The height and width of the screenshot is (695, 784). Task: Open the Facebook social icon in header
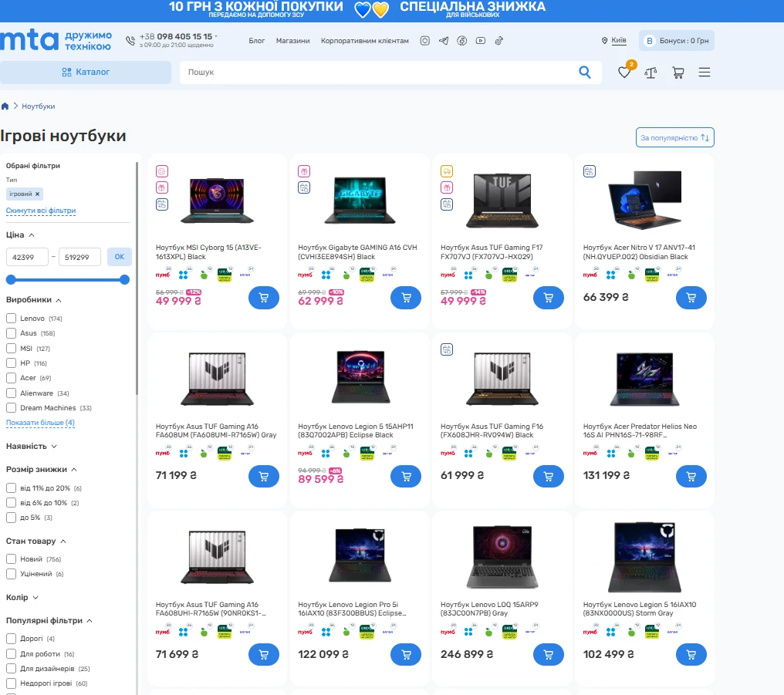(x=462, y=41)
